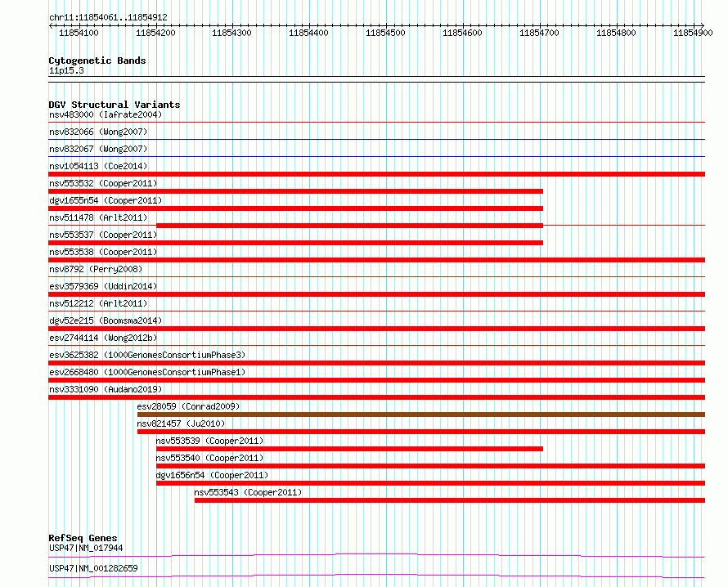Image resolution: width=728 pixels, height=587 pixels.
Task: Click the brown esv28059 variant bar
Action: point(421,414)
